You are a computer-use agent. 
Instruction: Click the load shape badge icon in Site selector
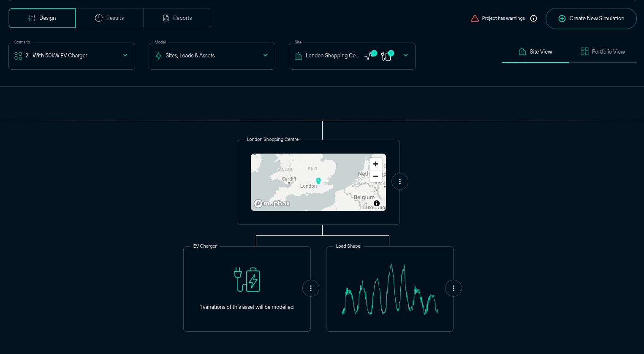[x=370, y=55]
